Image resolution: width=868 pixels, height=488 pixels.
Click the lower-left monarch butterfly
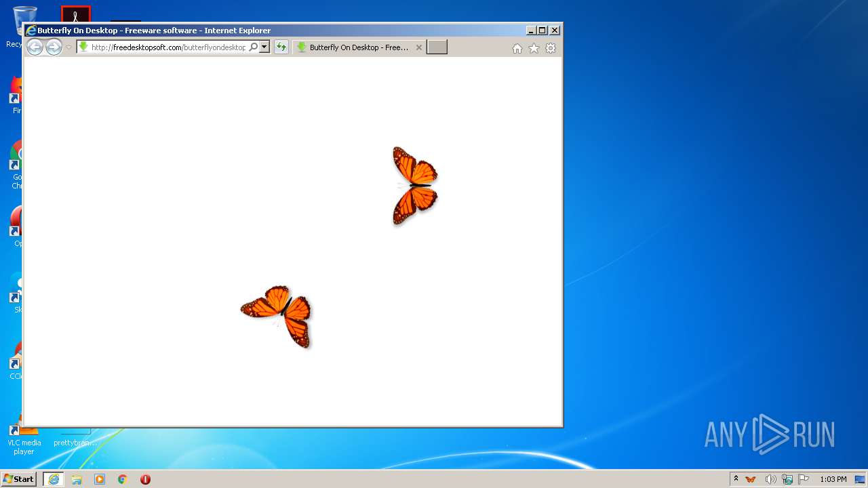click(x=277, y=316)
